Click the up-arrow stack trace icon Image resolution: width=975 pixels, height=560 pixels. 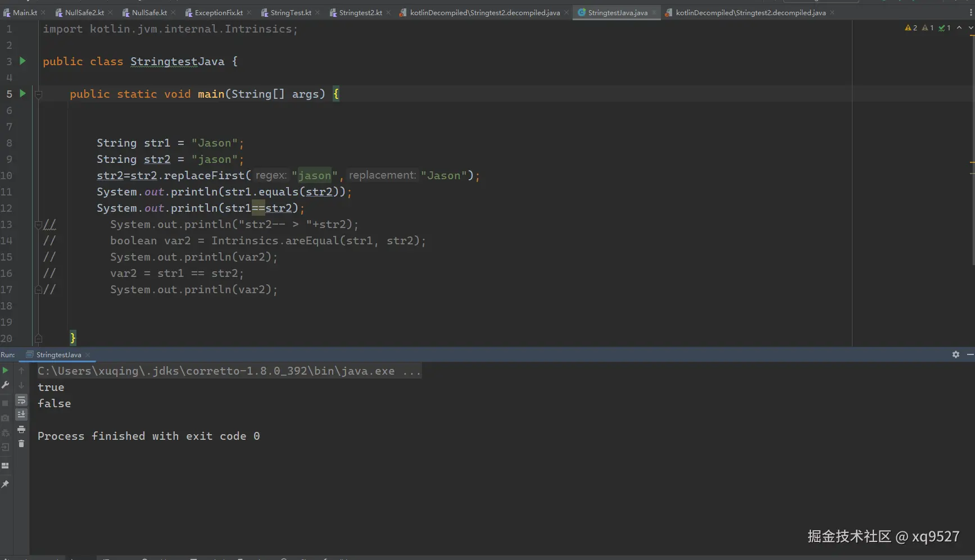pos(21,371)
